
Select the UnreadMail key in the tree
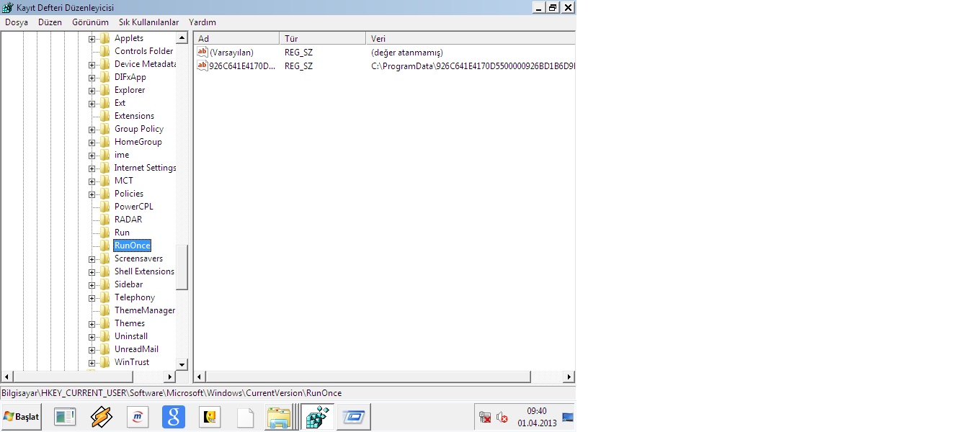click(136, 349)
